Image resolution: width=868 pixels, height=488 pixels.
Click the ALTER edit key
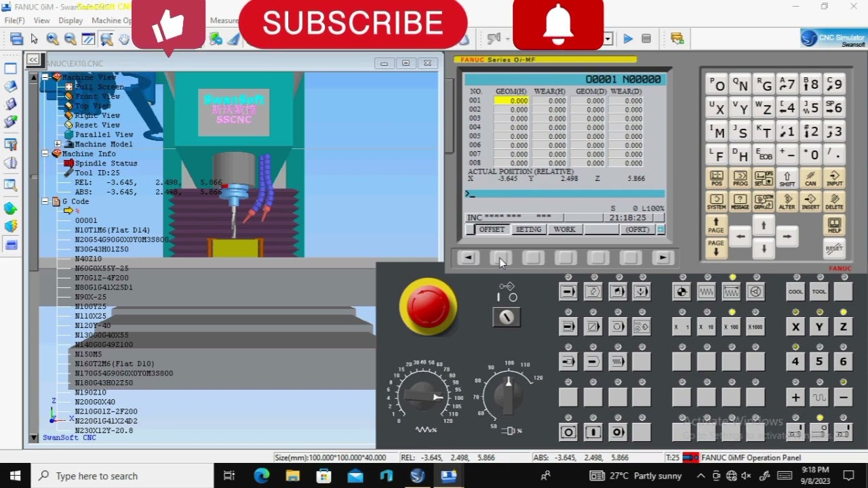point(787,202)
